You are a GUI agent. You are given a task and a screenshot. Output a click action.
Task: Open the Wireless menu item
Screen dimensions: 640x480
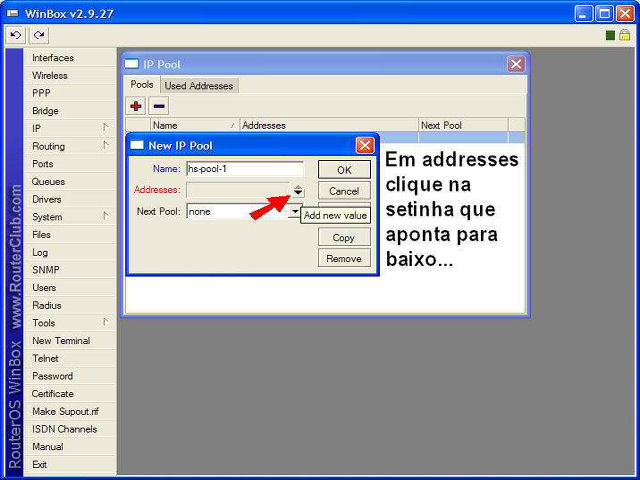point(70,76)
